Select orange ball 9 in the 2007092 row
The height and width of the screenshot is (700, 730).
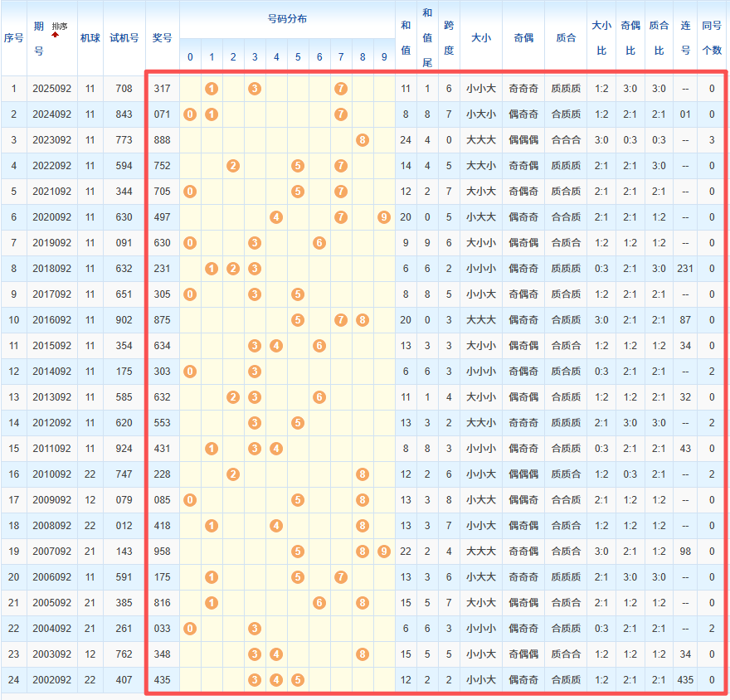click(x=383, y=552)
